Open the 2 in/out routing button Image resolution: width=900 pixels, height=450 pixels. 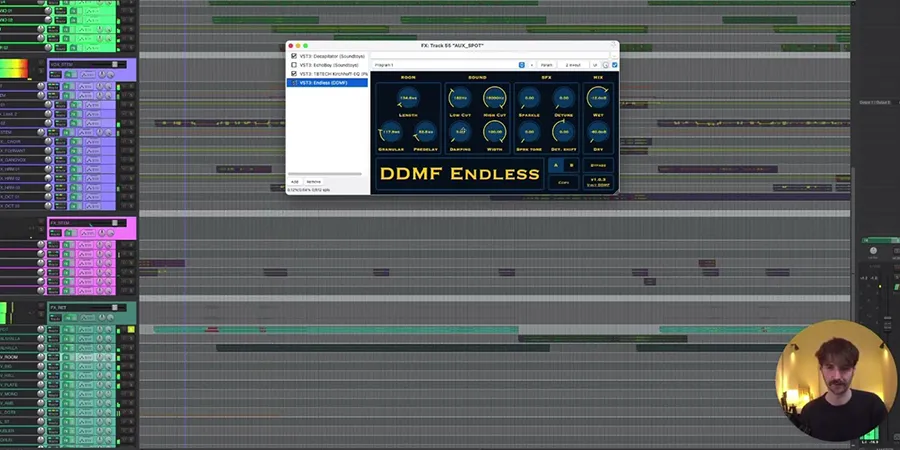point(572,65)
